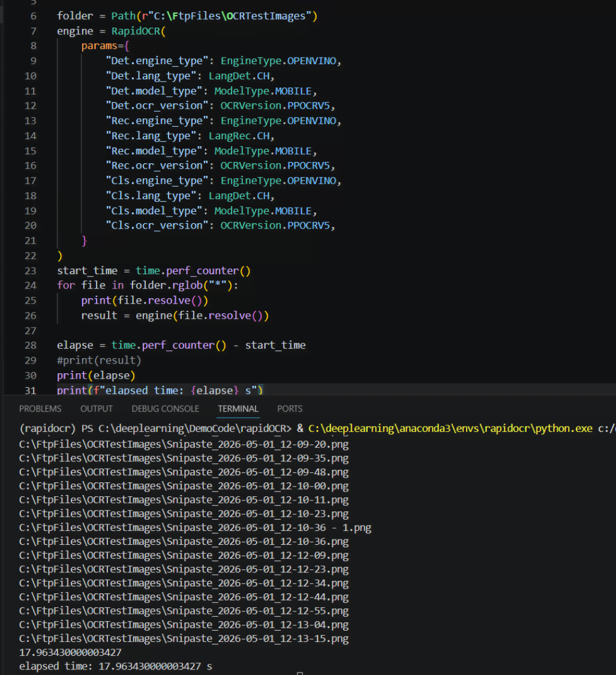Viewport: 616px width, 675px height.
Task: Click the Snipaste_2026-05-01_12-12-55.png terminal line
Action: pos(184,610)
